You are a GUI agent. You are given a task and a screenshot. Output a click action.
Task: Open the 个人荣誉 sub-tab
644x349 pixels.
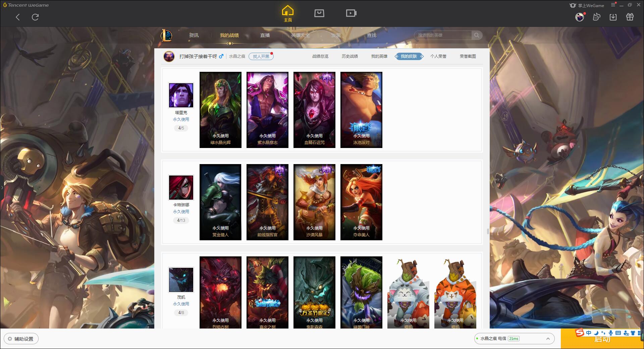coord(438,56)
